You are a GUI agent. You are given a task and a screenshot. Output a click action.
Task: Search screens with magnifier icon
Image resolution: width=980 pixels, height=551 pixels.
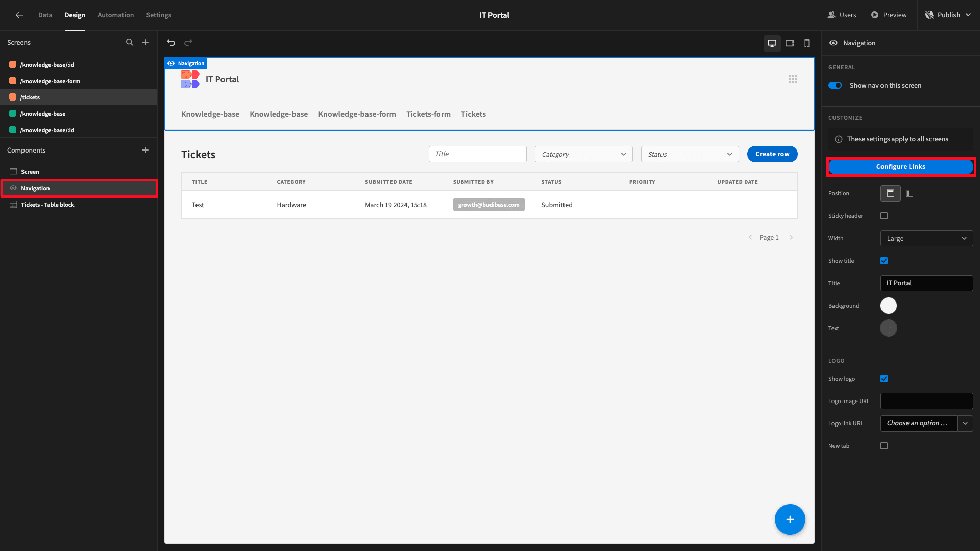(x=130, y=43)
